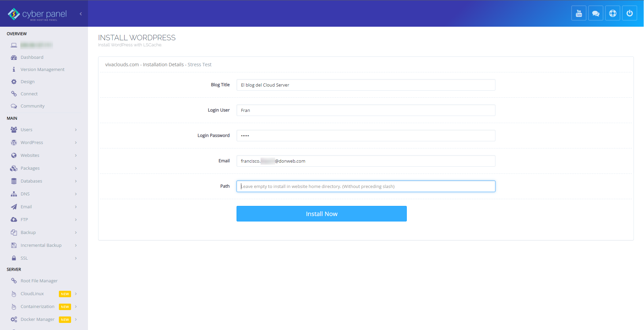Expand the CloudLinux submenu chevron
This screenshot has height=330, width=644.
coord(76,293)
